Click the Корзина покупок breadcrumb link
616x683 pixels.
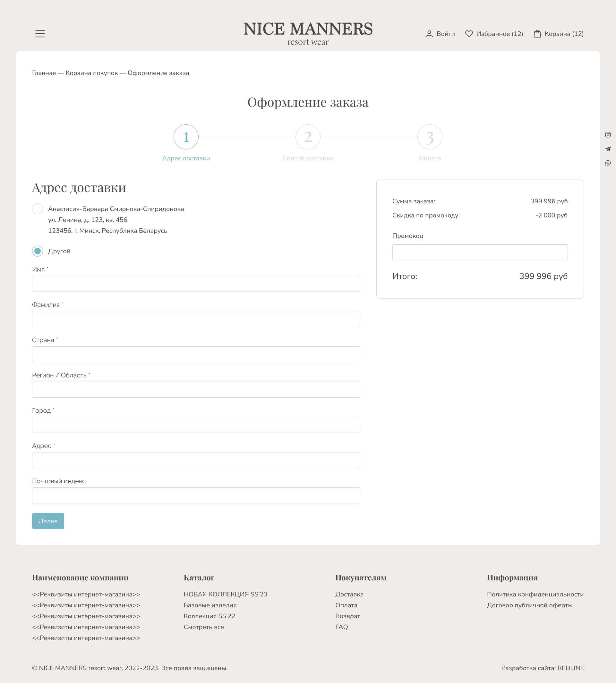pyautogui.click(x=92, y=73)
